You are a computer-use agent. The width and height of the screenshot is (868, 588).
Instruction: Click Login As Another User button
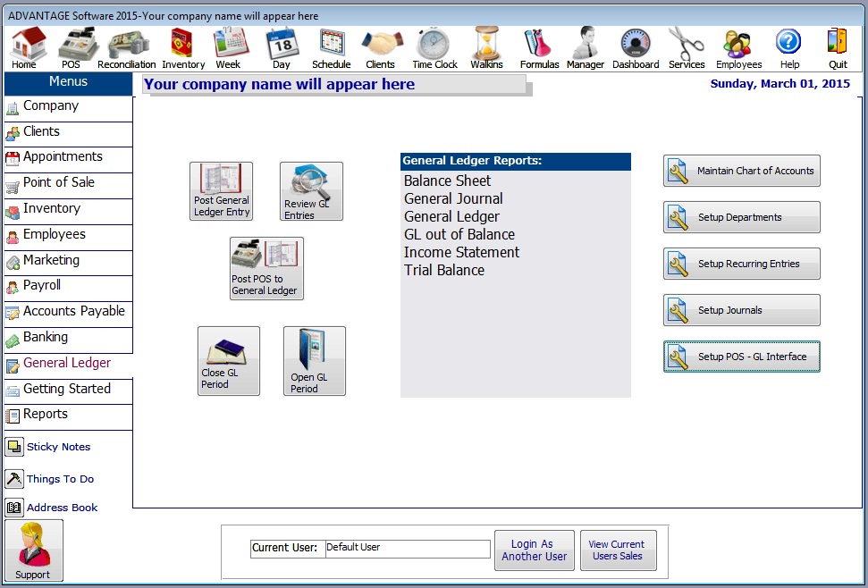tap(535, 550)
